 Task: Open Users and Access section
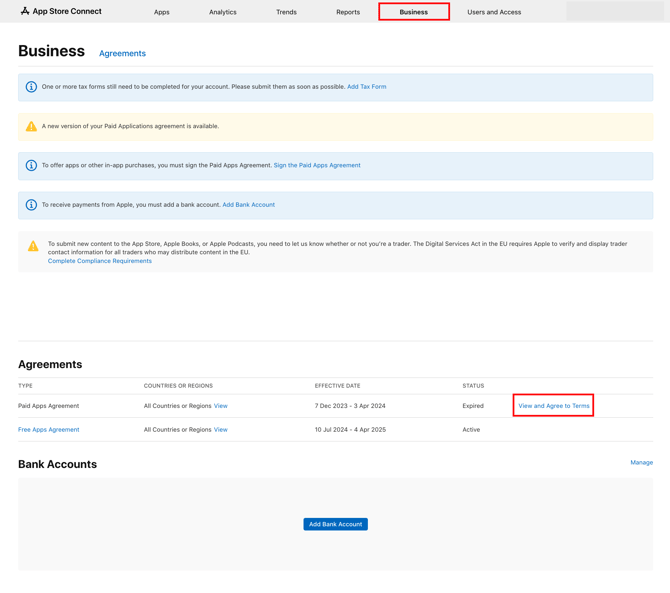click(494, 12)
